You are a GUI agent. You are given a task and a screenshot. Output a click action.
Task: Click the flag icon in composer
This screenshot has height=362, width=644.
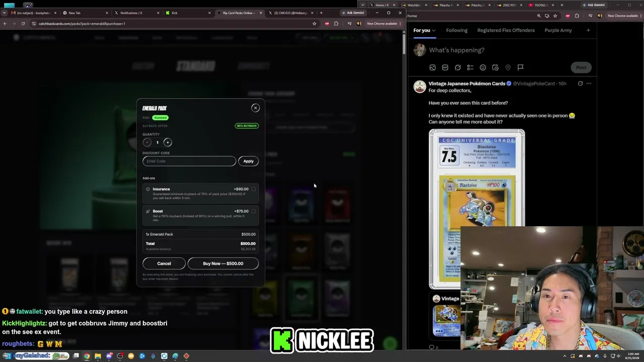[520, 67]
